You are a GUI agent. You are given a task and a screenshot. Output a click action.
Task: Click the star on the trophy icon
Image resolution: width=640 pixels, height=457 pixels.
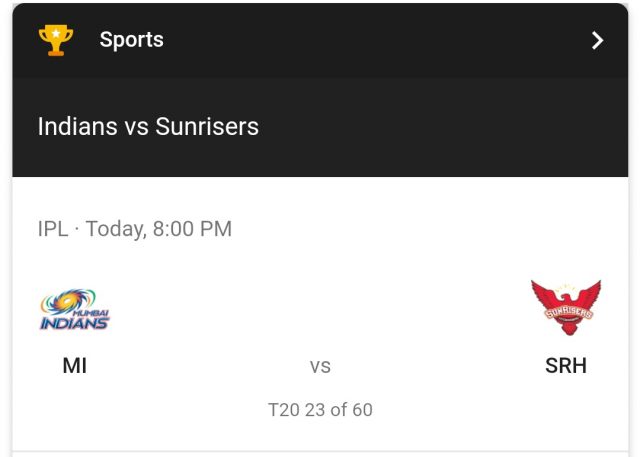point(56,33)
